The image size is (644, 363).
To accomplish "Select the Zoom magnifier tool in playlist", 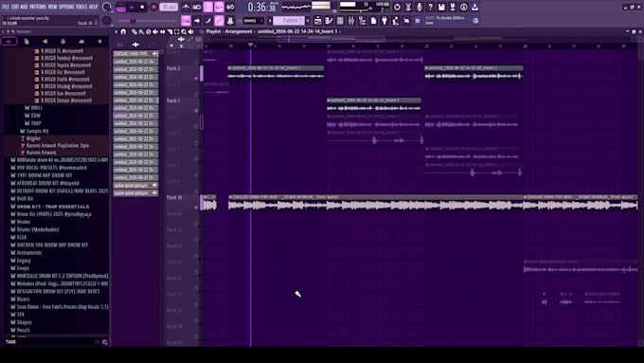I will pyautogui.click(x=184, y=31).
